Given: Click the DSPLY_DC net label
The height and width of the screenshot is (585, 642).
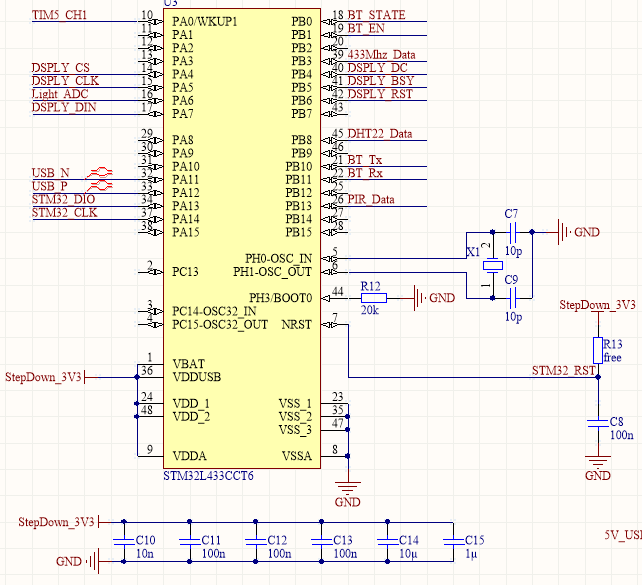Looking at the screenshot, I should [378, 68].
